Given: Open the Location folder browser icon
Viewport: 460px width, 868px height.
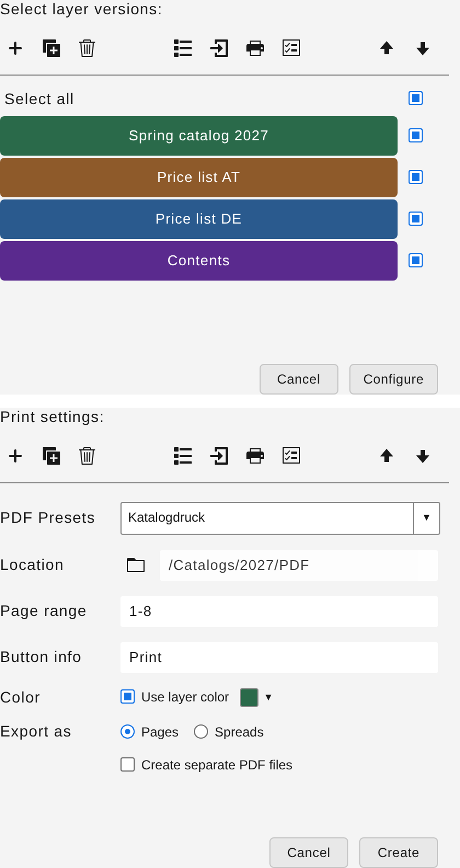Looking at the screenshot, I should point(136,565).
